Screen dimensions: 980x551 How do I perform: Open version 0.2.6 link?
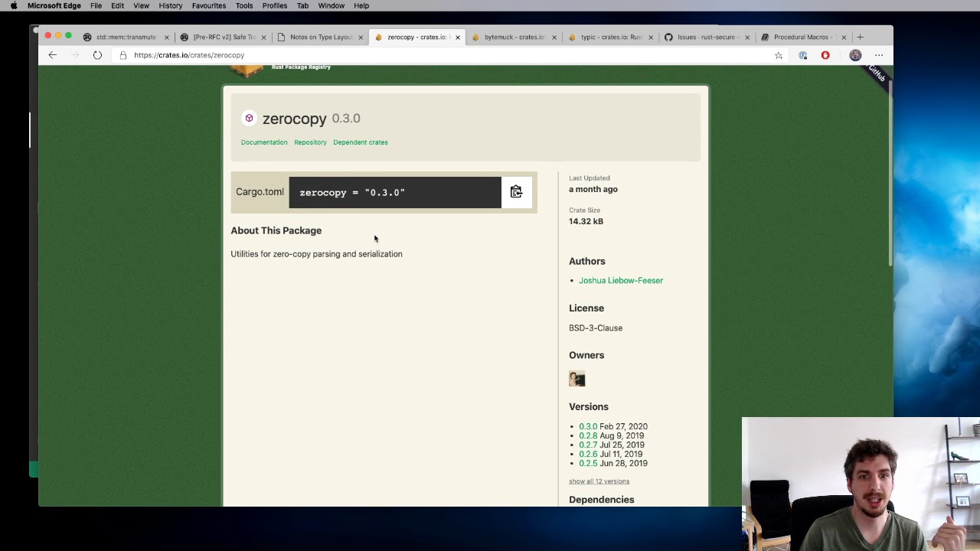(588, 454)
